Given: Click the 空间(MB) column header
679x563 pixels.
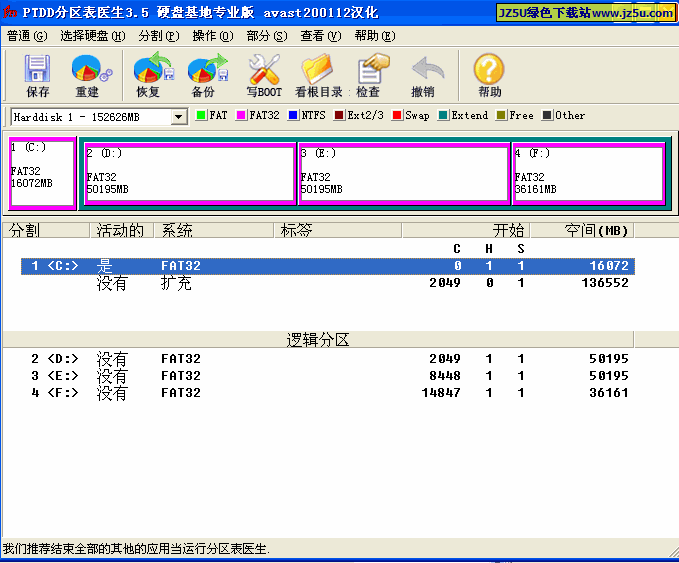Looking at the screenshot, I should point(582,230).
